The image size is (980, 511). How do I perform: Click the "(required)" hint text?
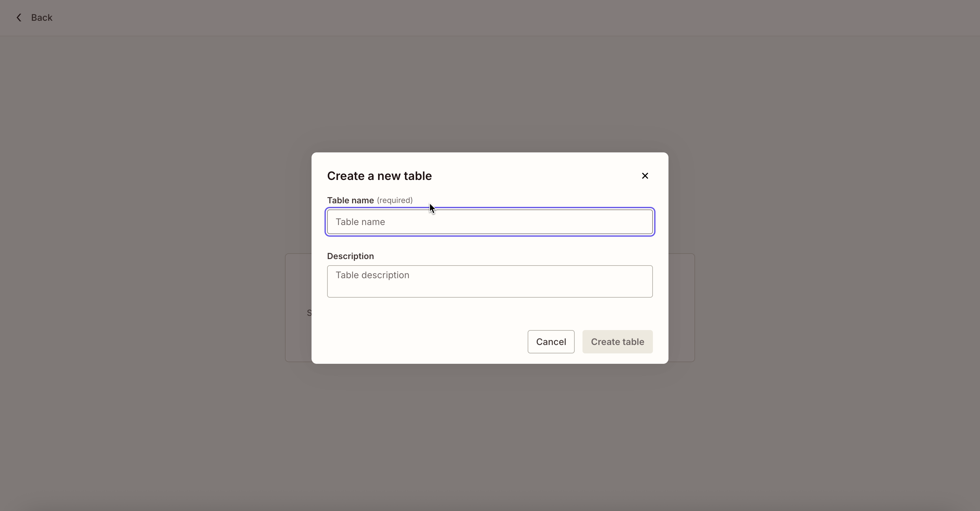395,200
